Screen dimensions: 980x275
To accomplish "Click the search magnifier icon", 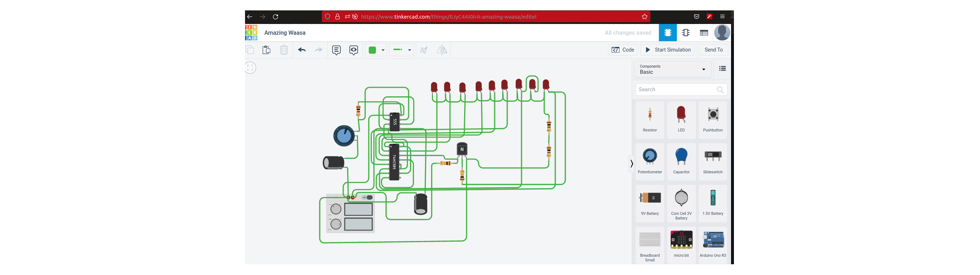I will click(x=720, y=90).
